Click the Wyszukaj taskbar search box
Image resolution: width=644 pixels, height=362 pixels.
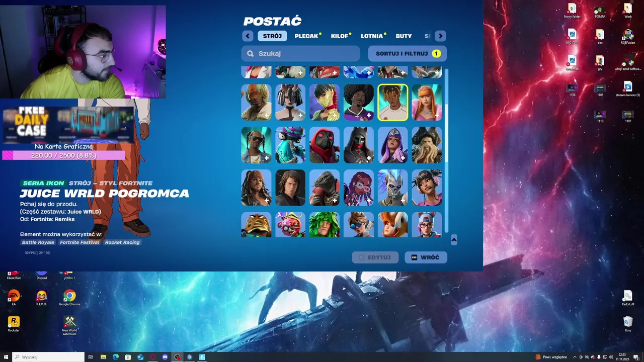[x=48, y=357]
